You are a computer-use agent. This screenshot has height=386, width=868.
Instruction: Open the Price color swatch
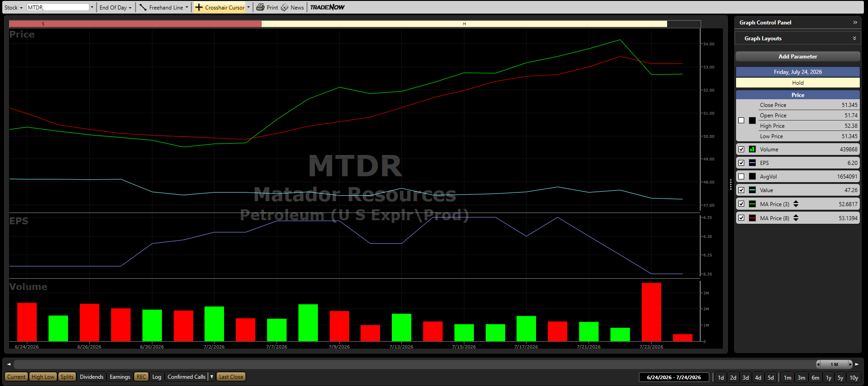pos(752,121)
